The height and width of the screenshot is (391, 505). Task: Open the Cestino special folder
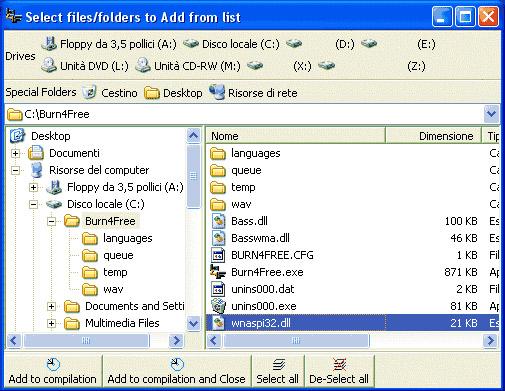click(x=110, y=92)
